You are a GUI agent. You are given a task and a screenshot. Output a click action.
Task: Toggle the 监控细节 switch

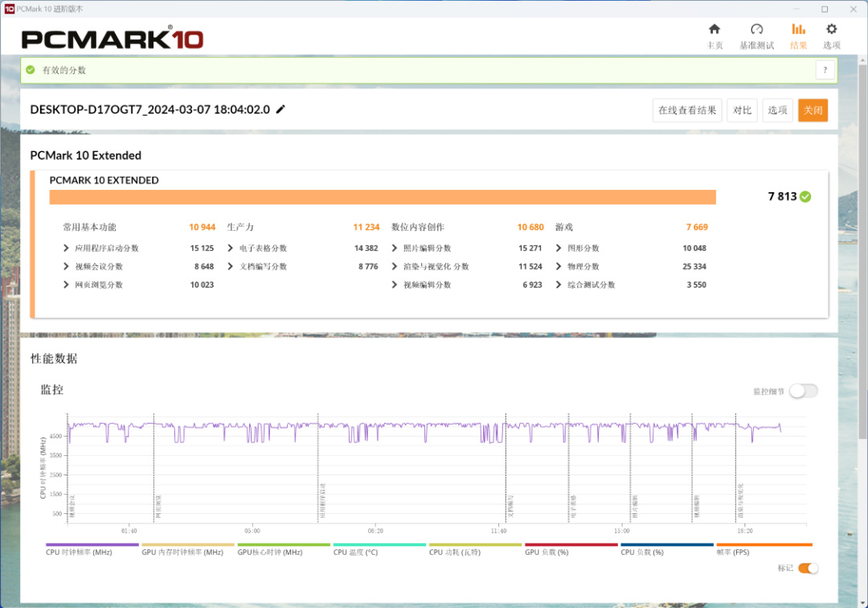coord(803,391)
